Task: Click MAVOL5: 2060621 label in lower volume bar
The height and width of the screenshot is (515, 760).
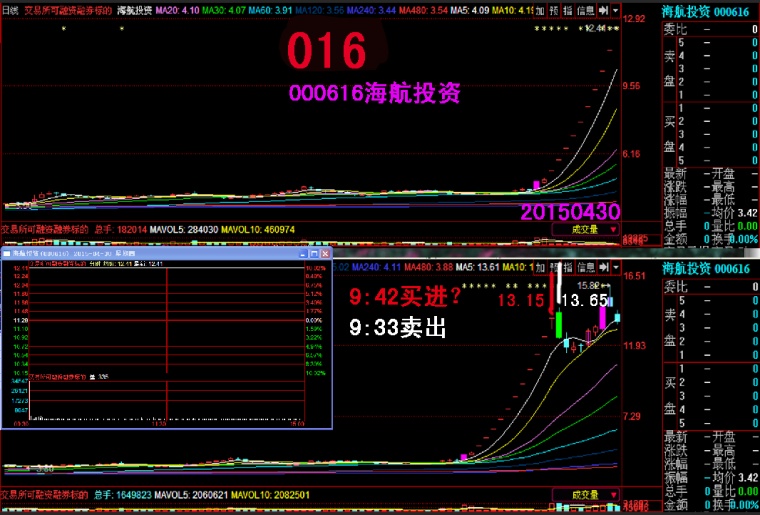Action: (191, 495)
